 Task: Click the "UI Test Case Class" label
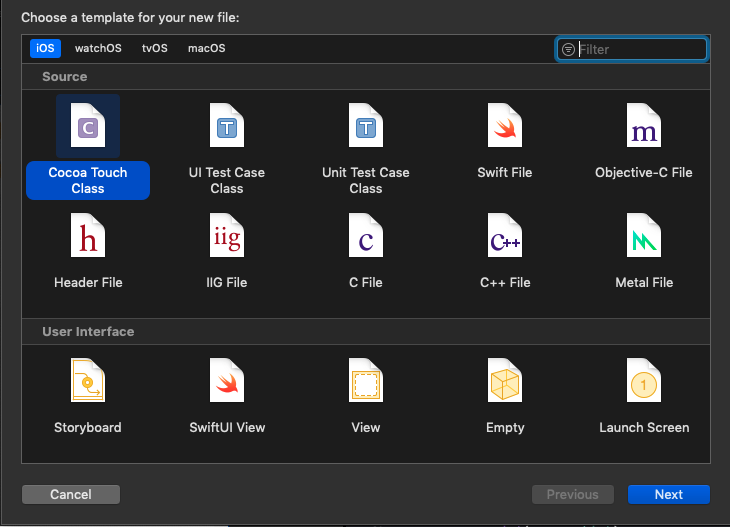click(x=227, y=181)
